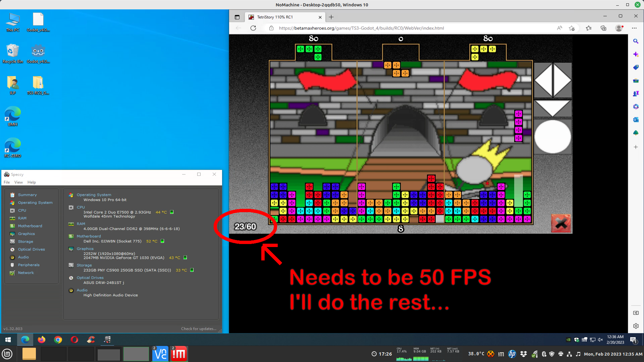Viewport: 644px width, 362px height.
Task: Select CPU in Speccy sidebar
Action: [22, 210]
